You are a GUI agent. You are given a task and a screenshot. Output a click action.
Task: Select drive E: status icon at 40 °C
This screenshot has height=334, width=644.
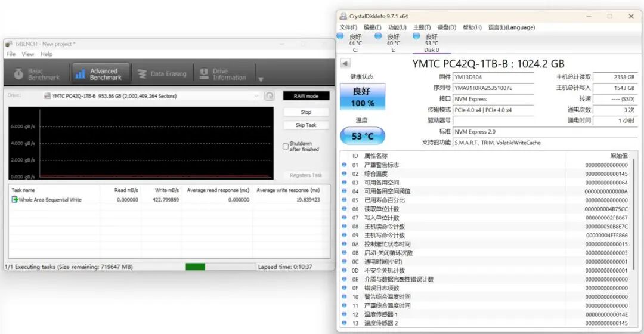[x=378, y=36]
